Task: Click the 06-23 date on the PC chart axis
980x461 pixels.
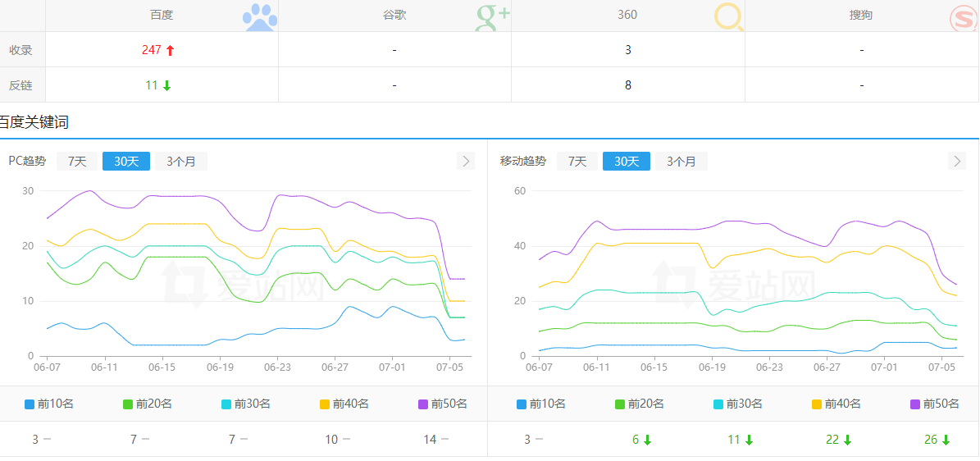Action: point(276,367)
